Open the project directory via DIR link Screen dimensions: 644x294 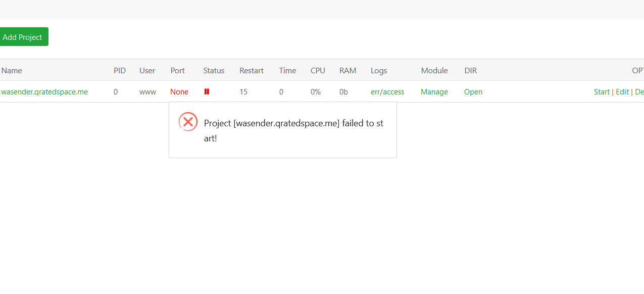[473, 92]
